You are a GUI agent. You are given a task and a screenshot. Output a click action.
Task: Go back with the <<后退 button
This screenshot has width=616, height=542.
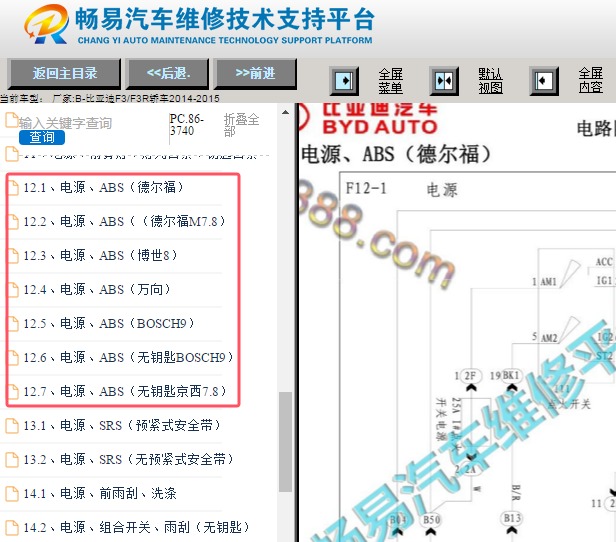click(x=167, y=74)
